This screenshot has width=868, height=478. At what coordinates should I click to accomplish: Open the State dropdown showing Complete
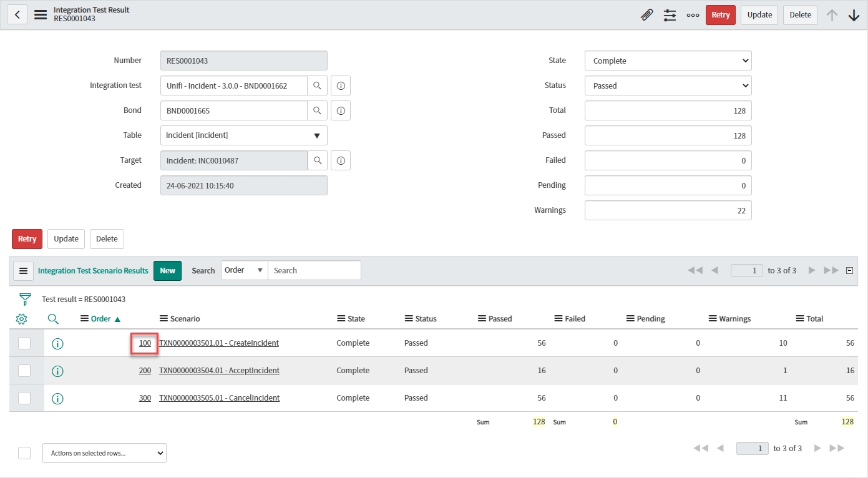point(668,61)
